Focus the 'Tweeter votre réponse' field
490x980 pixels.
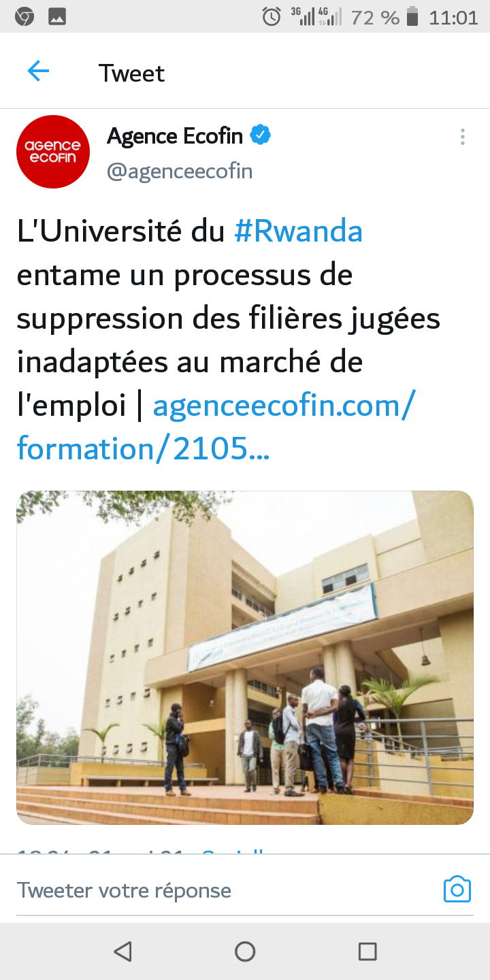pos(225,890)
